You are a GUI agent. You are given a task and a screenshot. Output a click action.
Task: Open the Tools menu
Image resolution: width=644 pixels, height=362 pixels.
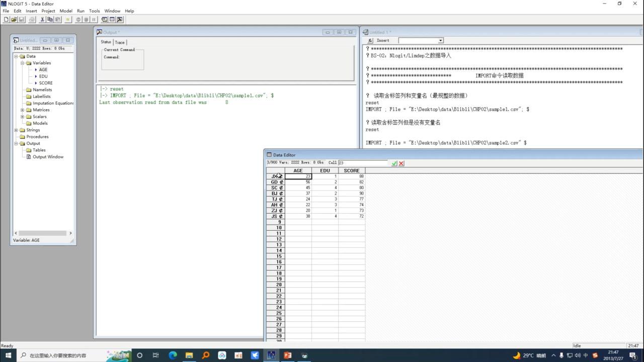click(95, 11)
